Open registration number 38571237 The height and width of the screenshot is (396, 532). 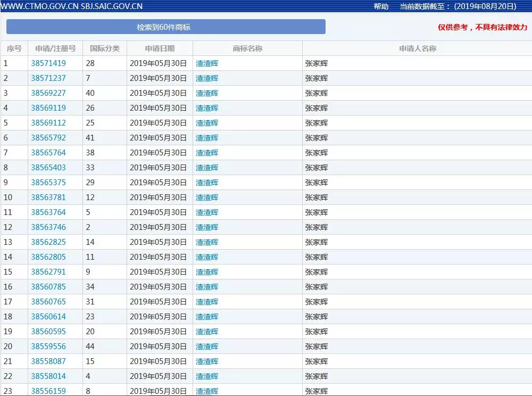coord(48,78)
